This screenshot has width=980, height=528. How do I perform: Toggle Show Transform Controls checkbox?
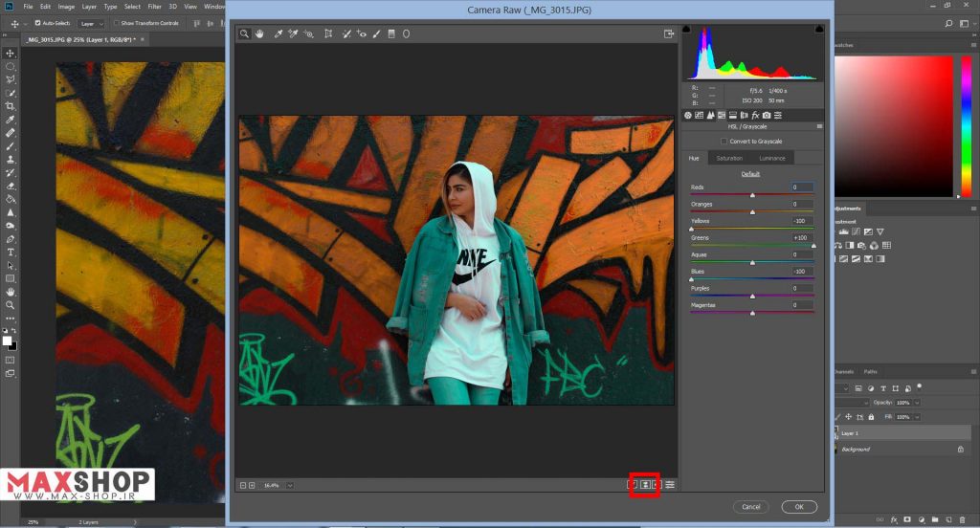(116, 23)
